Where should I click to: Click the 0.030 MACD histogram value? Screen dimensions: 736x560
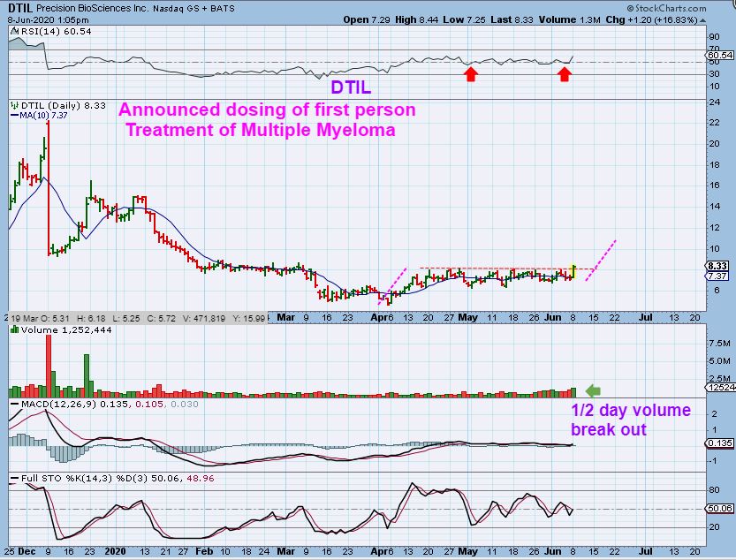click(185, 405)
